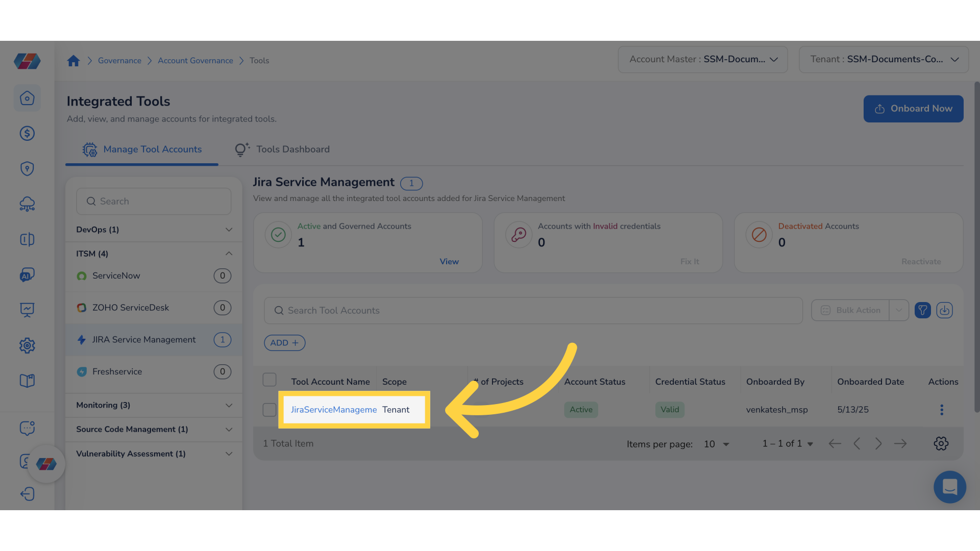The height and width of the screenshot is (551, 980).
Task: Expand the Source Code Management (1) category
Action: pos(154,430)
